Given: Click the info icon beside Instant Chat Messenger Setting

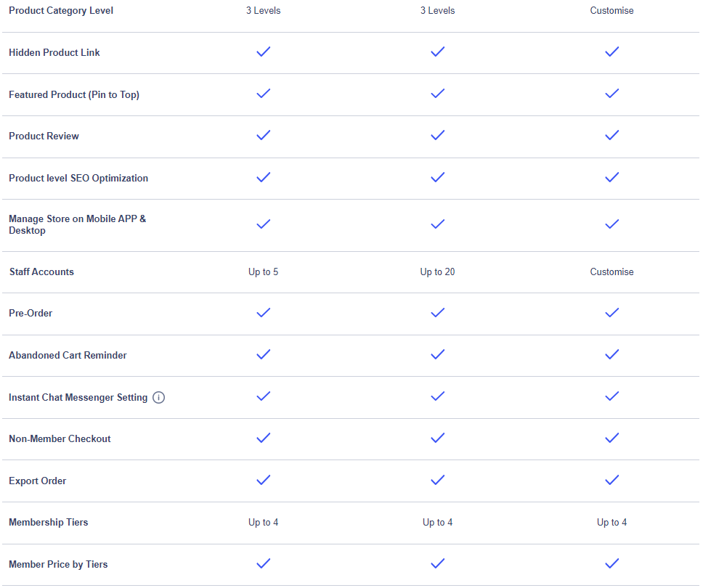Looking at the screenshot, I should pyautogui.click(x=159, y=398).
